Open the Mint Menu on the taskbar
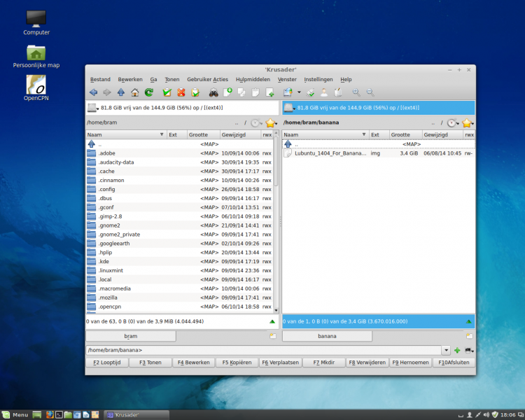 tap(15, 414)
